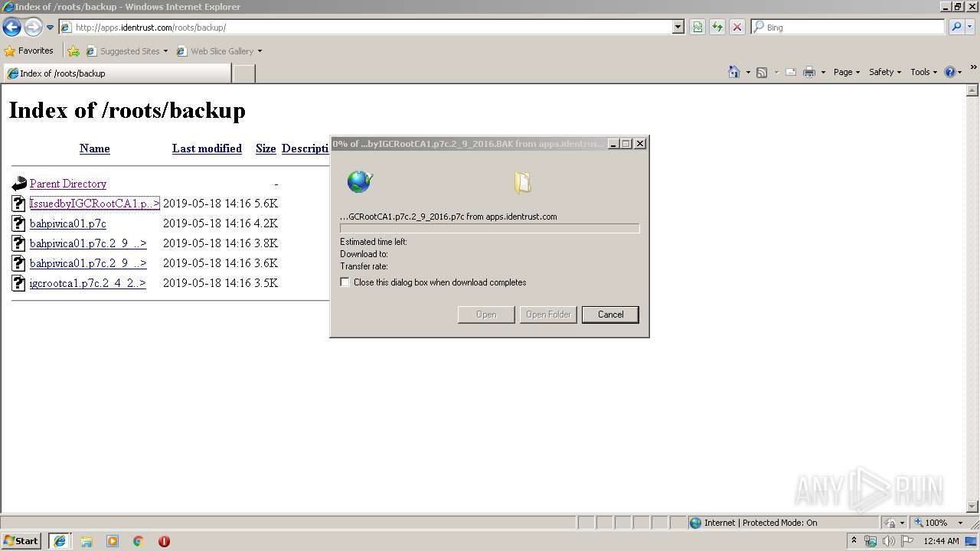Screen dimensions: 980x551
Task: Sort listing by Name column
Action: coord(95,148)
